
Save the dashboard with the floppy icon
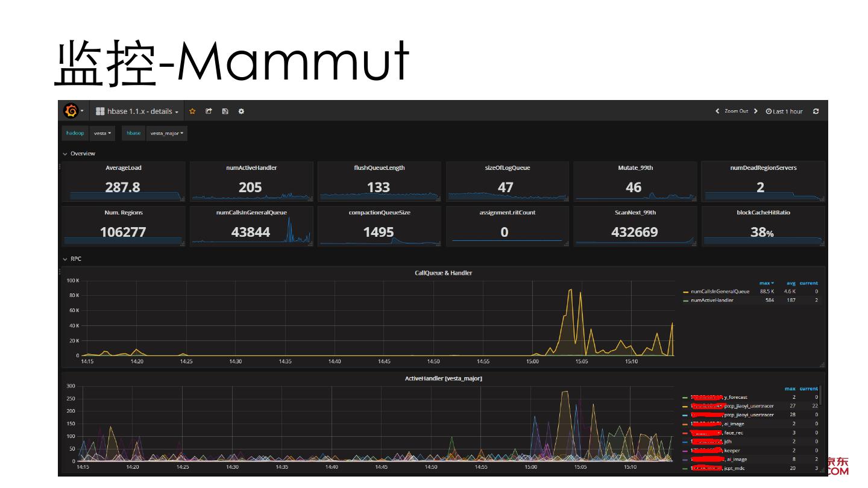225,111
